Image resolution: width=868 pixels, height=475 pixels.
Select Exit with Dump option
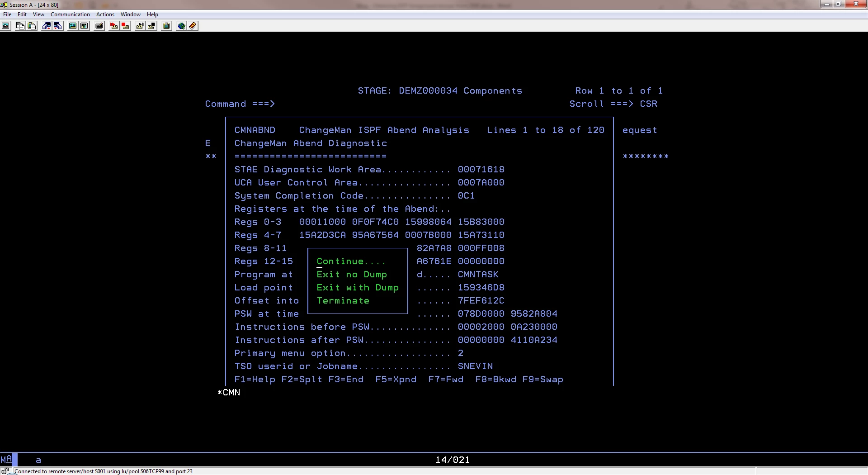(358, 287)
